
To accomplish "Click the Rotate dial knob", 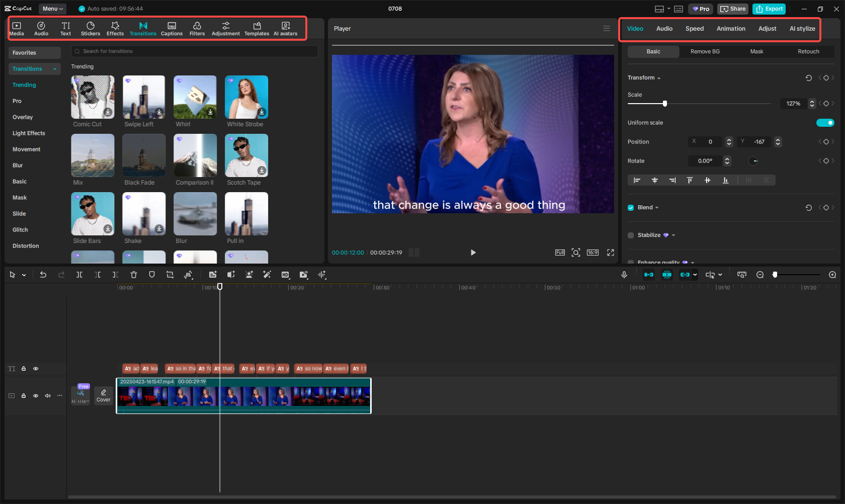I will 753,161.
